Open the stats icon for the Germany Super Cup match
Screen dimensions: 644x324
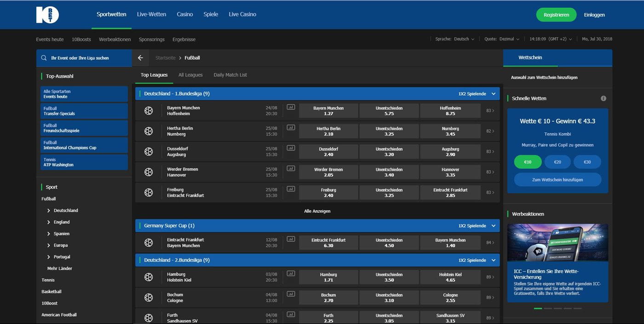(291, 239)
